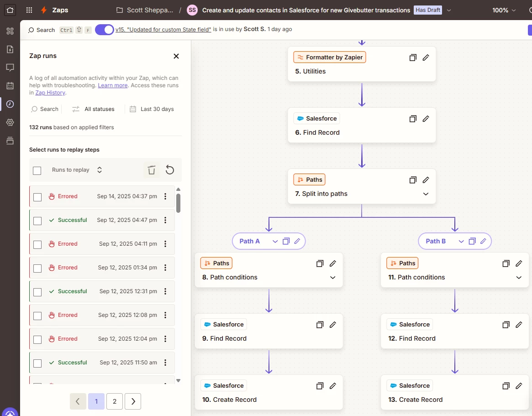Expand step 8 Path conditions chevron

click(x=333, y=278)
